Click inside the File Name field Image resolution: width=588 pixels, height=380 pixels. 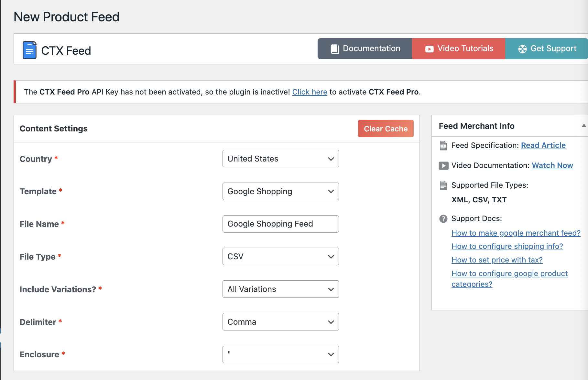point(280,224)
